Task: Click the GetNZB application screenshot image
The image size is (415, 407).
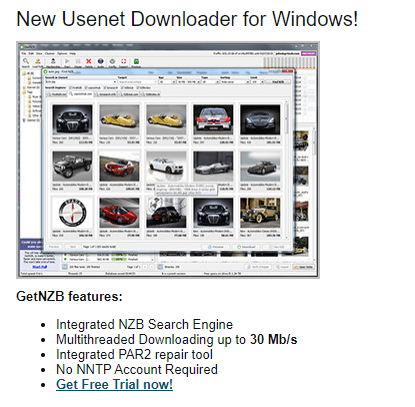Action: point(168,160)
